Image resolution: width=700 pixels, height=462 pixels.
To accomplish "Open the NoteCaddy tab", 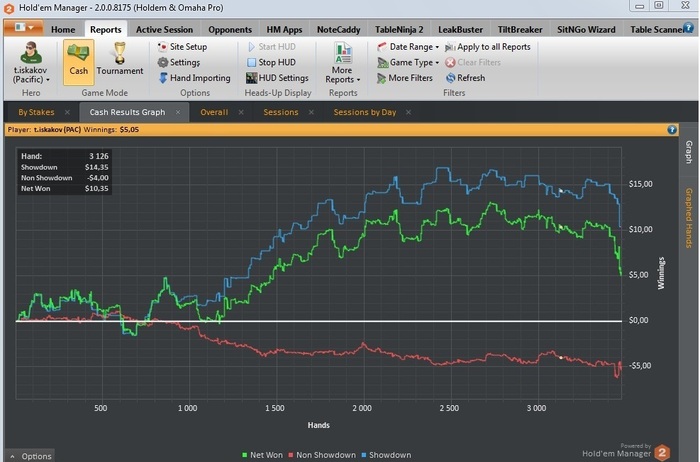I will [338, 29].
